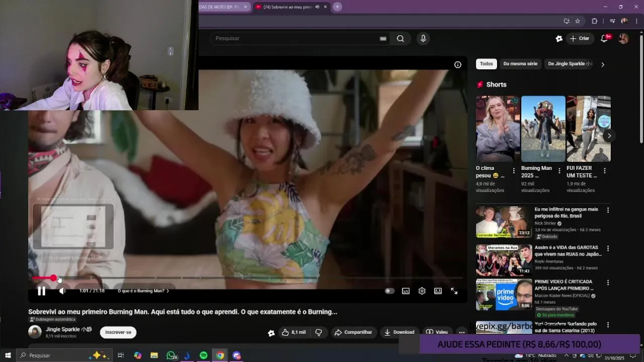
Task: Open options for the 'FUI FAZER UM TESTE' short
Action: (x=604, y=171)
